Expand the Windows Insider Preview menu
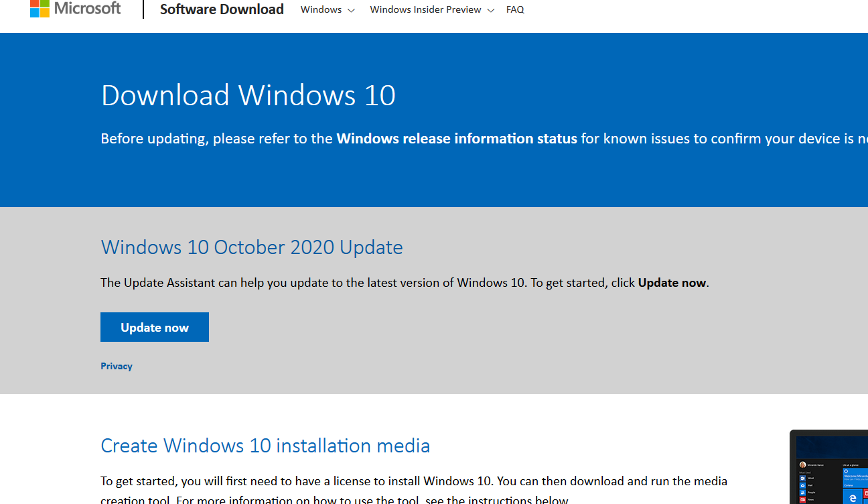The image size is (868, 504). click(432, 9)
